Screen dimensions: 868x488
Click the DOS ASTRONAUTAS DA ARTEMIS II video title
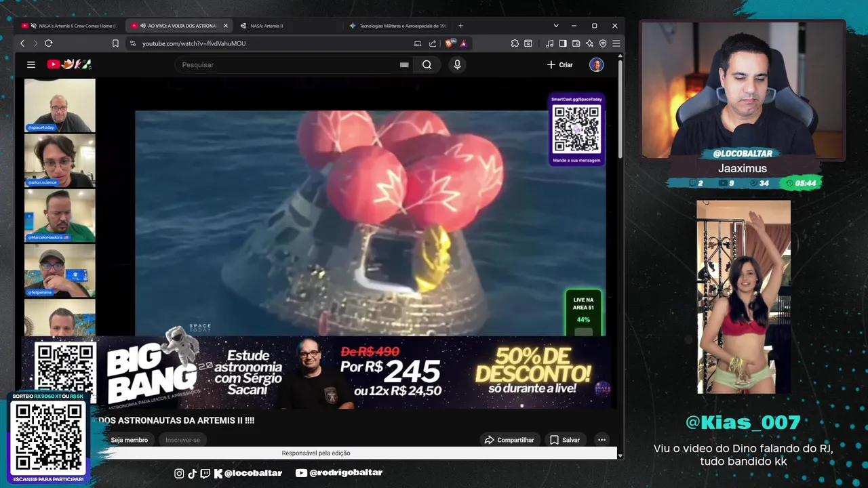tap(176, 420)
